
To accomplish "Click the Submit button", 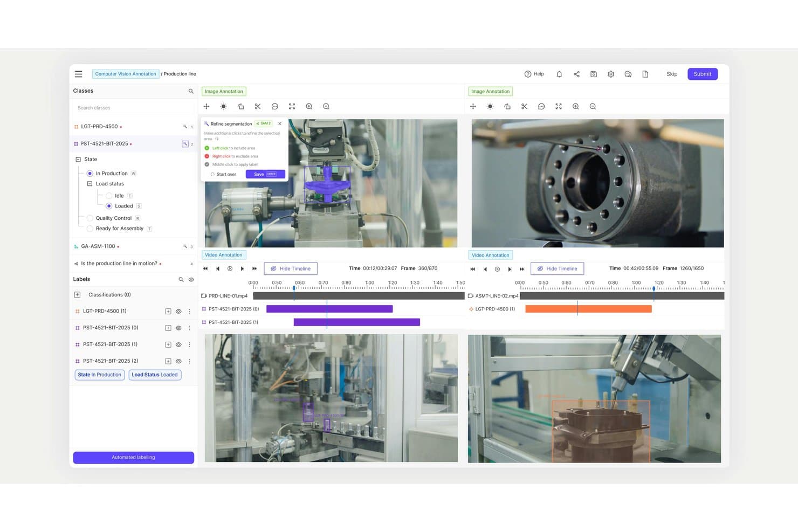I will [x=702, y=74].
